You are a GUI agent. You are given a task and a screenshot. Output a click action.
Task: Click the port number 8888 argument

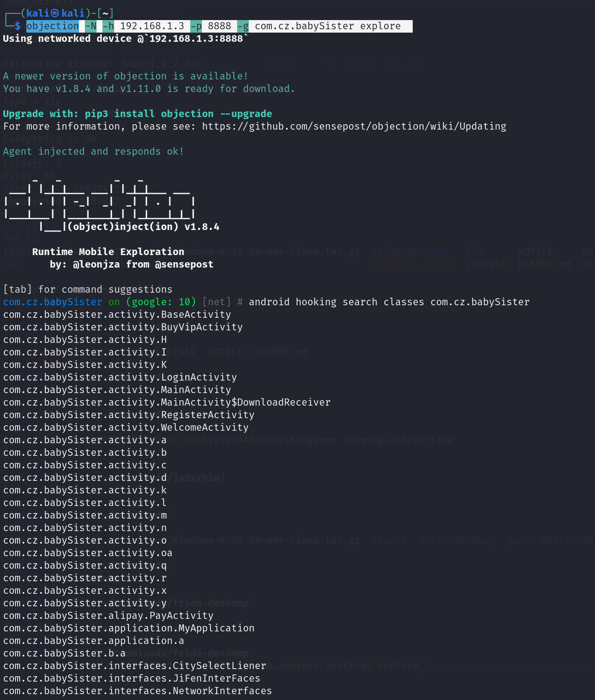click(x=219, y=26)
